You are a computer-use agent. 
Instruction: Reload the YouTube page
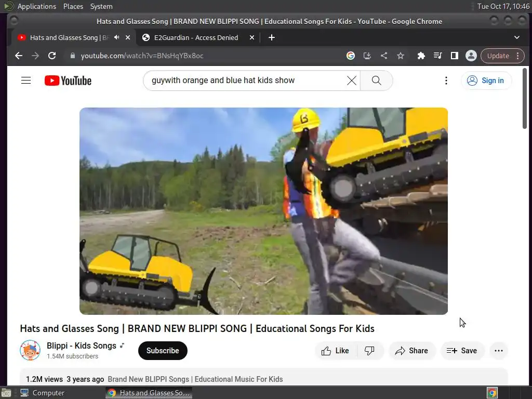52,56
